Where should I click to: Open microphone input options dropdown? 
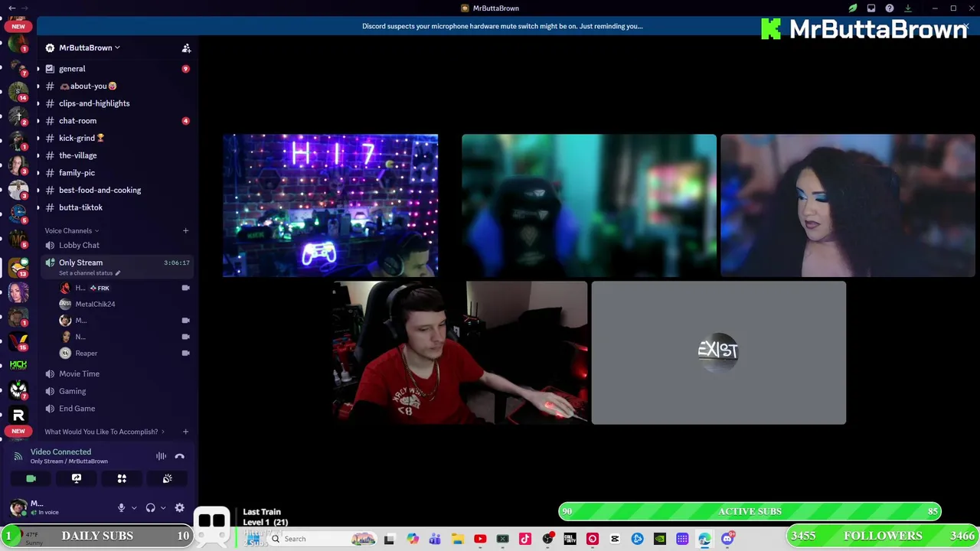pos(134,507)
